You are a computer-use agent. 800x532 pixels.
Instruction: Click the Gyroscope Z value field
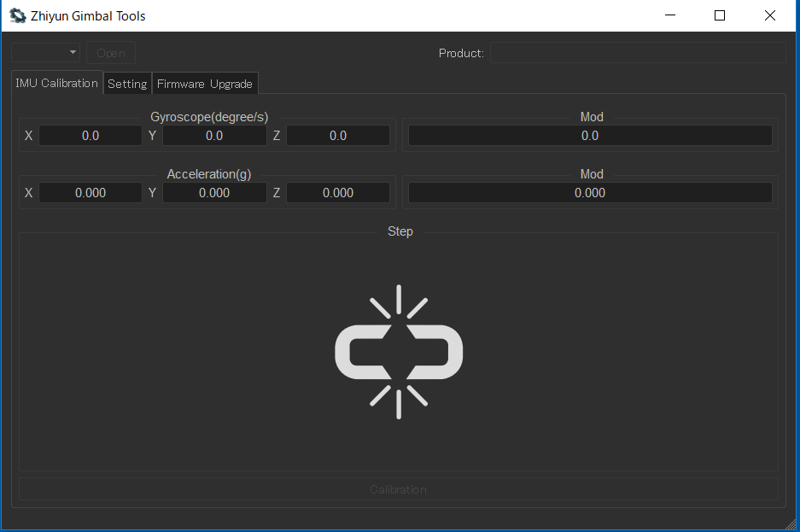point(338,136)
